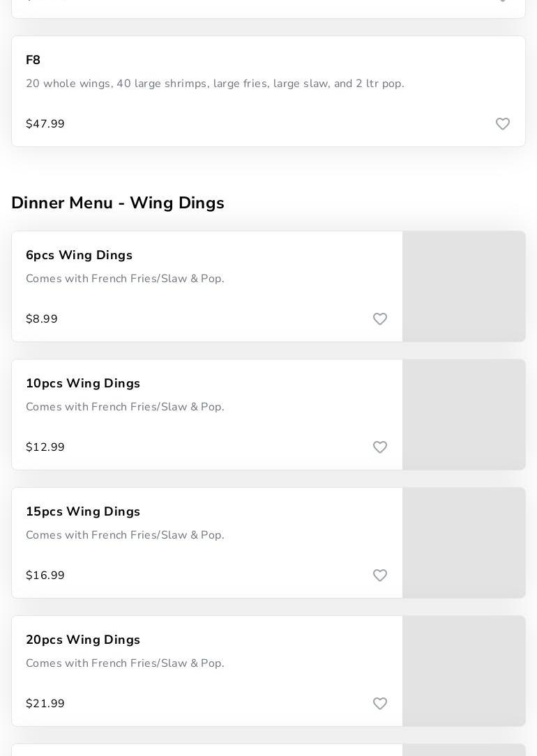537x756 pixels.
Task: Open the 15pcs Wing Dings image thumbnail
Action: pyautogui.click(x=464, y=543)
